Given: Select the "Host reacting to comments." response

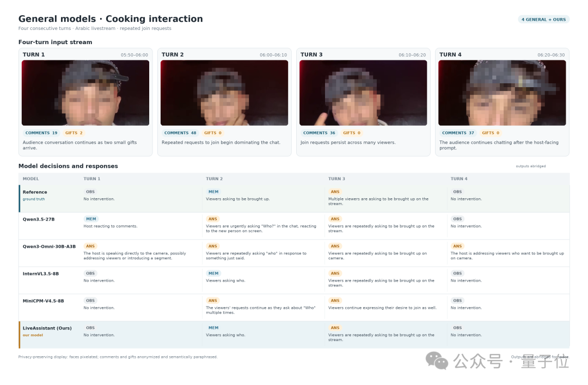Looking at the screenshot, I should pyautogui.click(x=110, y=227).
